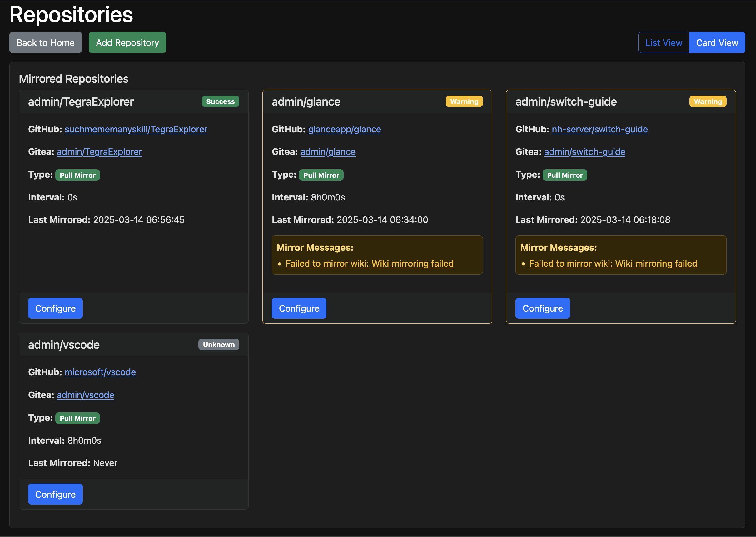The image size is (756, 537).
Task: Select the Card View toggle
Action: (x=717, y=43)
